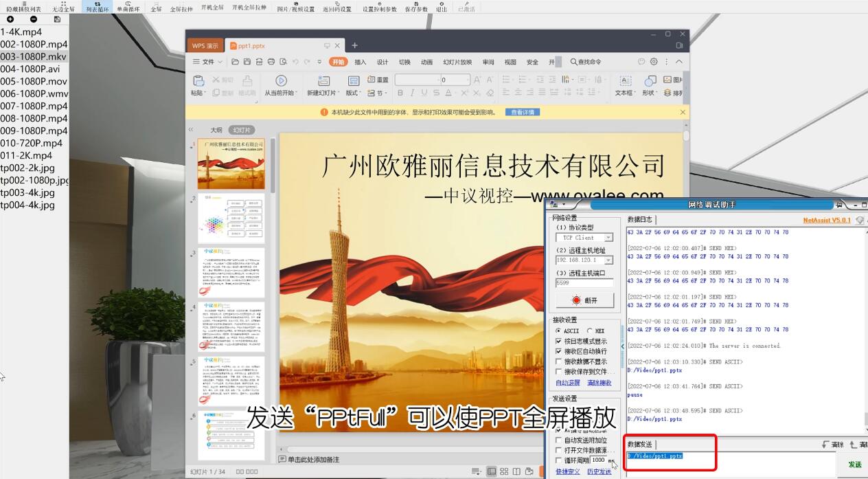The height and width of the screenshot is (479, 868).
Task: Click the 新建幻灯片 new slide icon
Action: [322, 80]
